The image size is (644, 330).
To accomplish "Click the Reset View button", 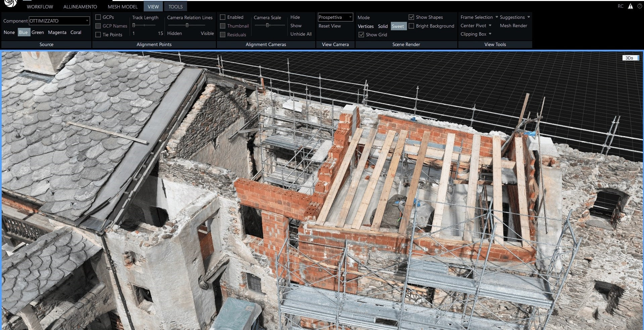I will [329, 26].
